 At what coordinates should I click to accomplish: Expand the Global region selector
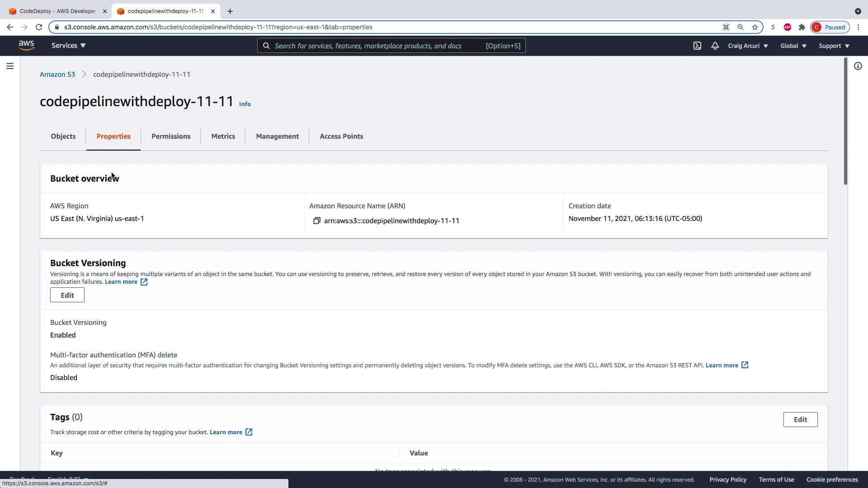click(793, 46)
